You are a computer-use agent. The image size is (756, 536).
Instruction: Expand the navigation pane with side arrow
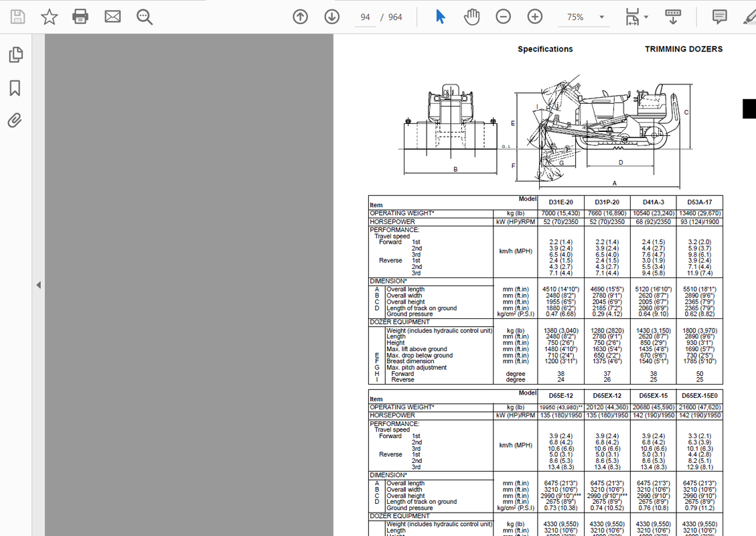(x=39, y=285)
